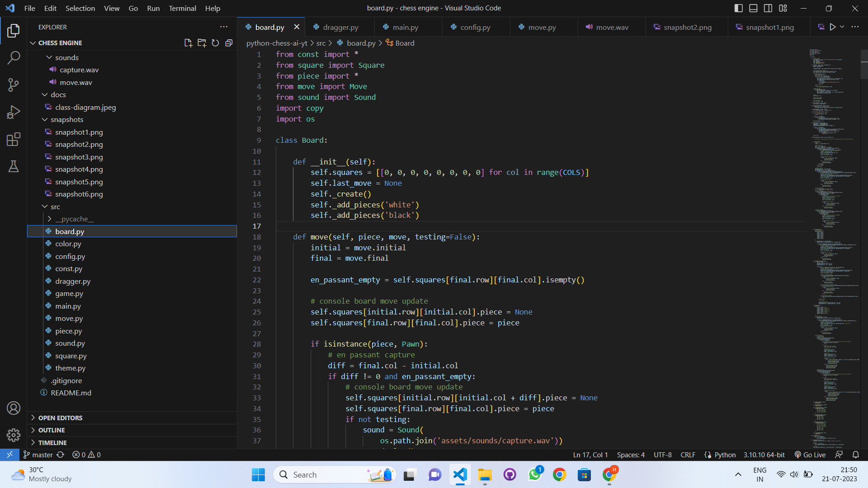Expand the __pycache__ folder
Image resolution: width=868 pixels, height=488 pixels.
point(74,219)
